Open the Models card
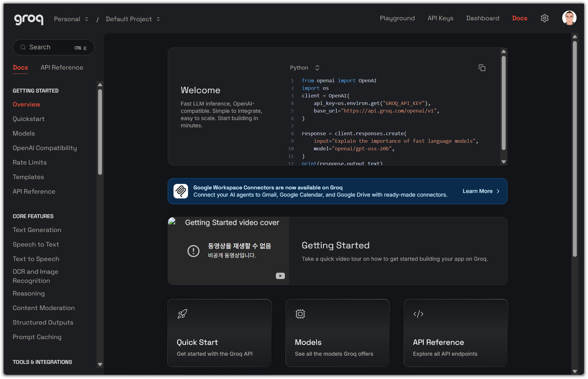 [338, 333]
